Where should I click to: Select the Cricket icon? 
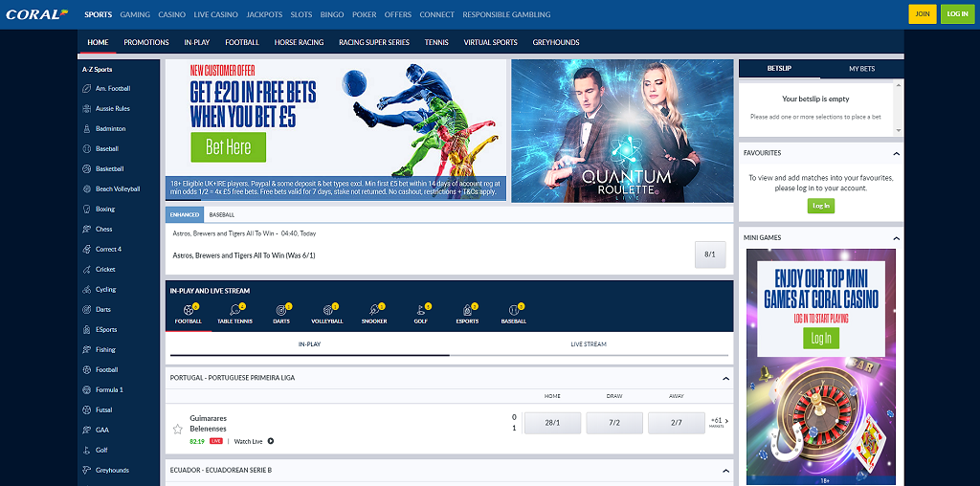[x=87, y=269]
